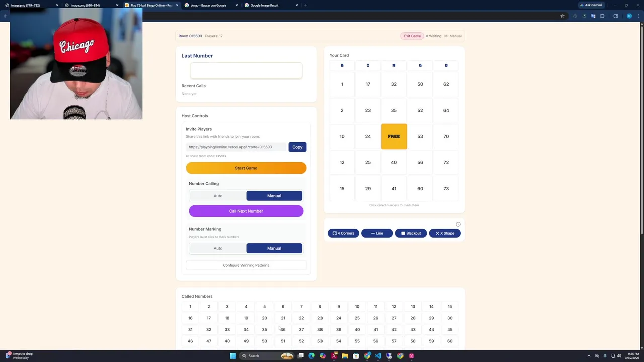Image resolution: width=644 pixels, height=362 pixels.
Task: Mark number 50 on your card
Action: click(420, 84)
